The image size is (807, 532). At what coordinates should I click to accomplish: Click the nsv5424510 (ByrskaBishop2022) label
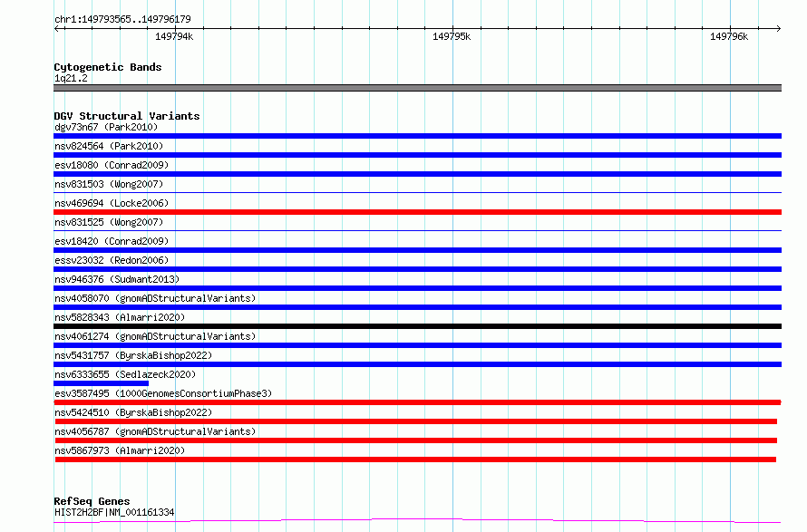133,412
